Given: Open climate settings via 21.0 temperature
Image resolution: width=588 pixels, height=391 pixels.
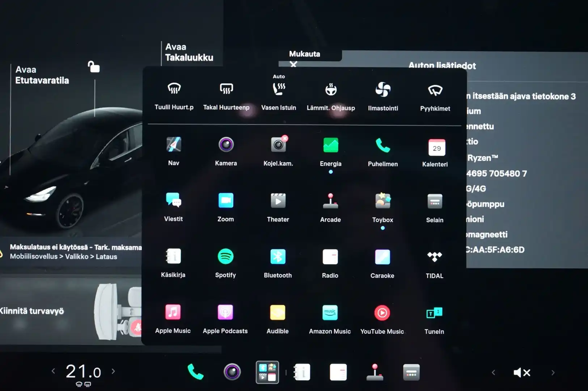Looking at the screenshot, I should click(83, 372).
